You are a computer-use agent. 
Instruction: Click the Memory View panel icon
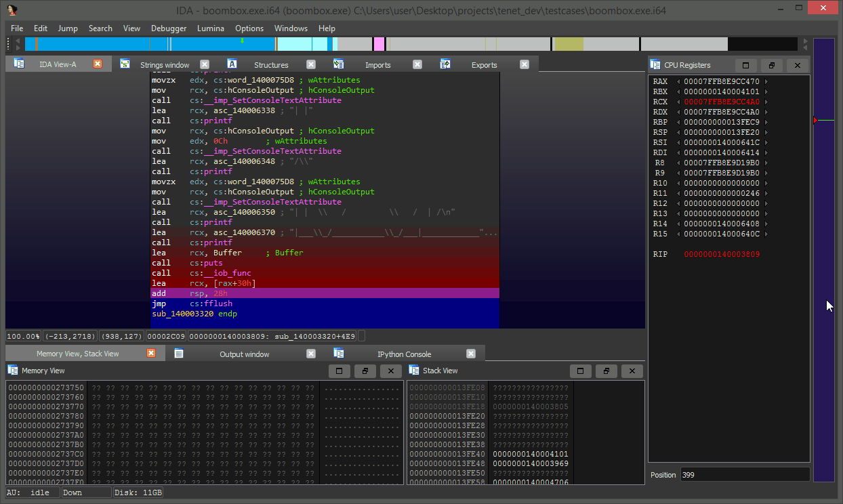[x=12, y=370]
